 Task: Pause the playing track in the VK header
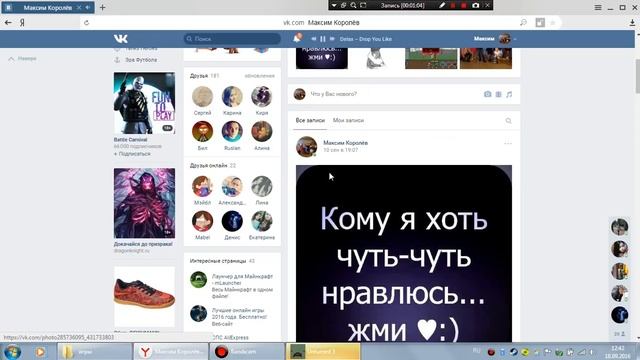click(x=323, y=39)
